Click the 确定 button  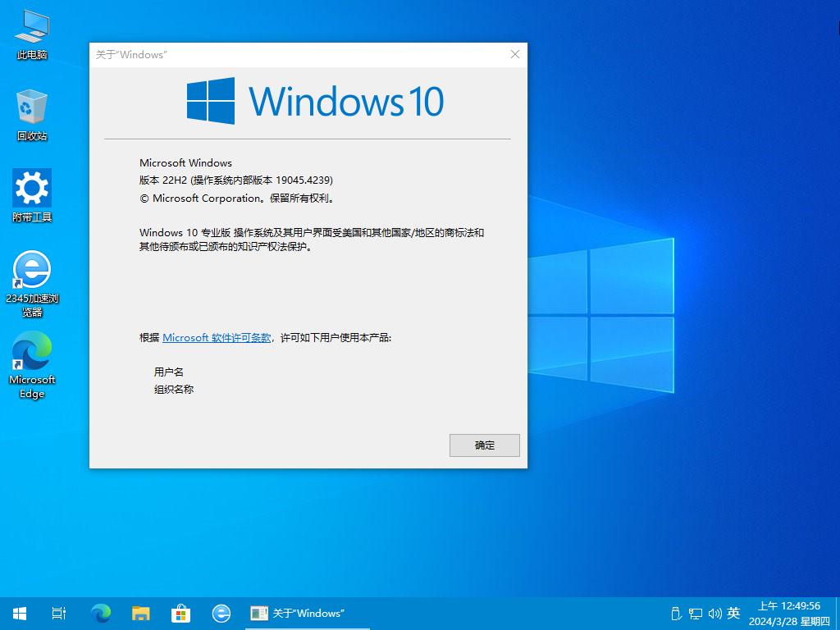click(x=484, y=445)
